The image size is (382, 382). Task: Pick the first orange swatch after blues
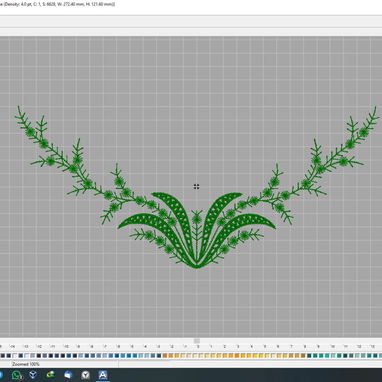pyautogui.click(x=165, y=356)
